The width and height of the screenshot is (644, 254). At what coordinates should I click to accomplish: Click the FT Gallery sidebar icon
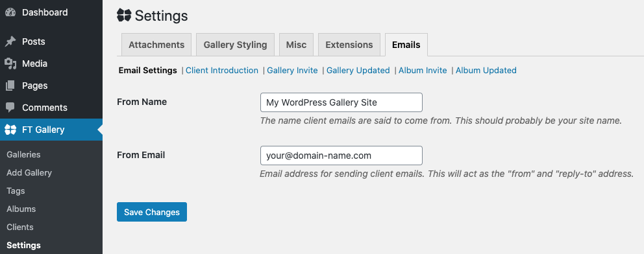(10, 130)
